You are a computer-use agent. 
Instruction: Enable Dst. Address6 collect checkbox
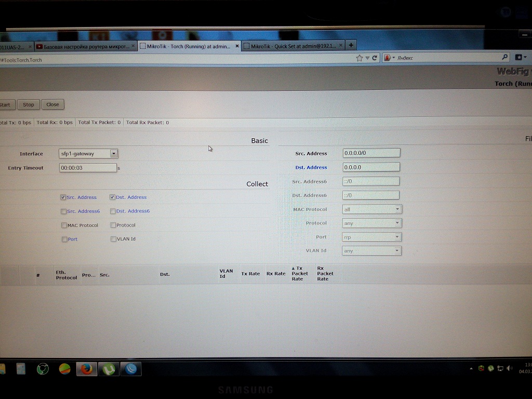point(113,211)
